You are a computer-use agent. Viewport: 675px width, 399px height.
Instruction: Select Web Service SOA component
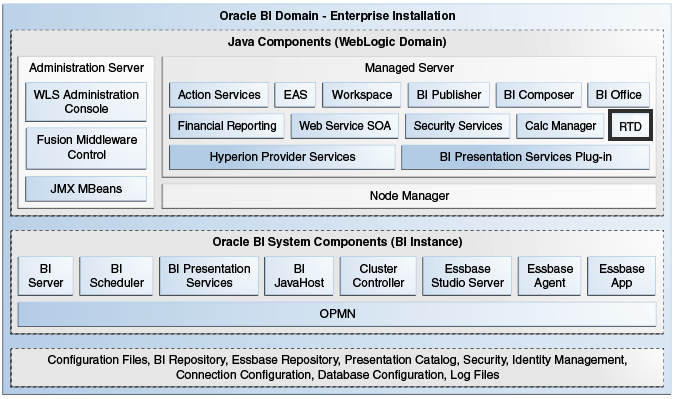(x=345, y=126)
